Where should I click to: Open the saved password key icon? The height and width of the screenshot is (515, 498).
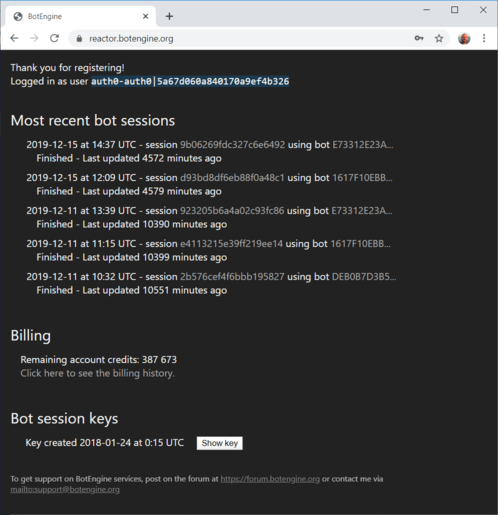click(x=419, y=38)
